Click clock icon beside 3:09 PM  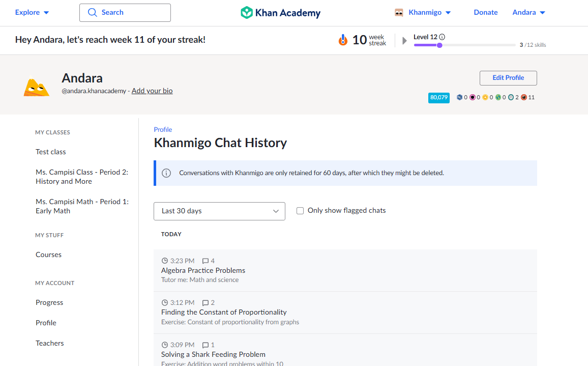165,345
